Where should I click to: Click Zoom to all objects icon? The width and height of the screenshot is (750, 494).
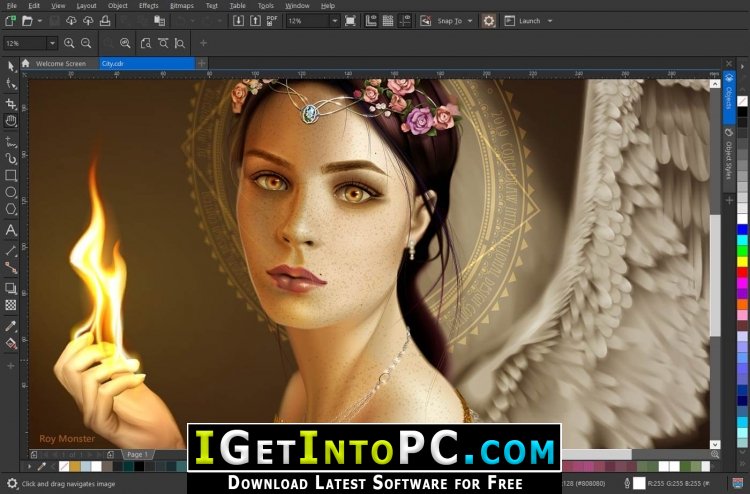click(x=125, y=43)
